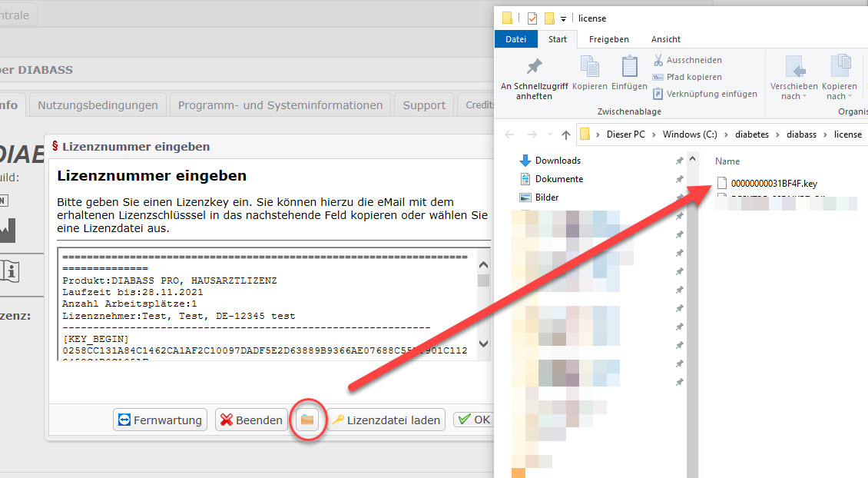Select Bilder in the navigation pane
The height and width of the screenshot is (478, 868).
click(x=539, y=198)
